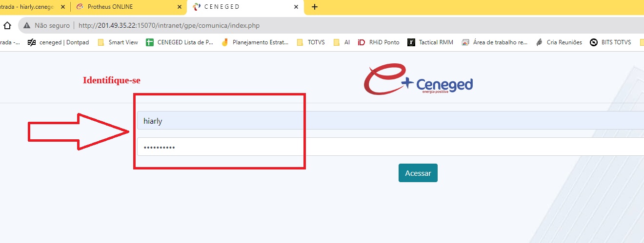
Task: Click the masked password input field
Action: click(x=390, y=147)
